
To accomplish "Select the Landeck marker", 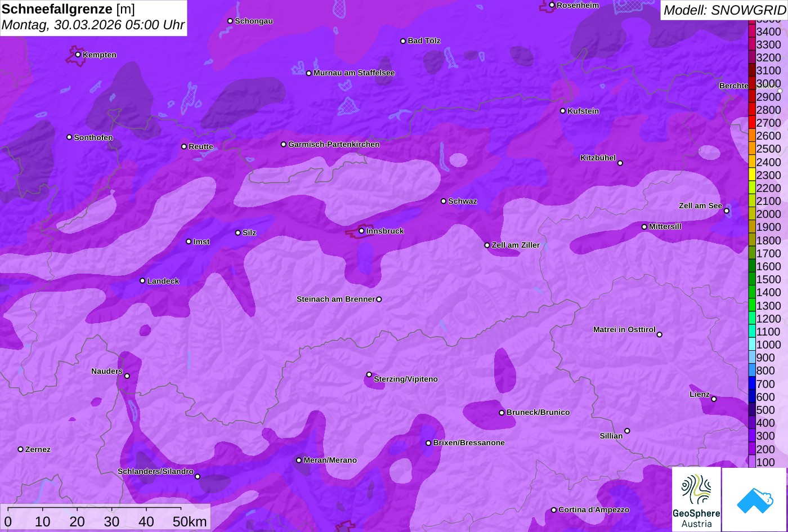I will pos(142,281).
